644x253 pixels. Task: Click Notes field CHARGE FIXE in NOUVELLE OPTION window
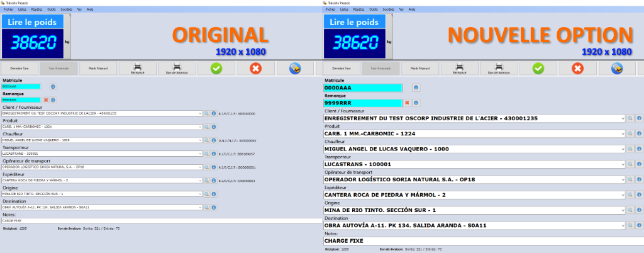point(484,240)
